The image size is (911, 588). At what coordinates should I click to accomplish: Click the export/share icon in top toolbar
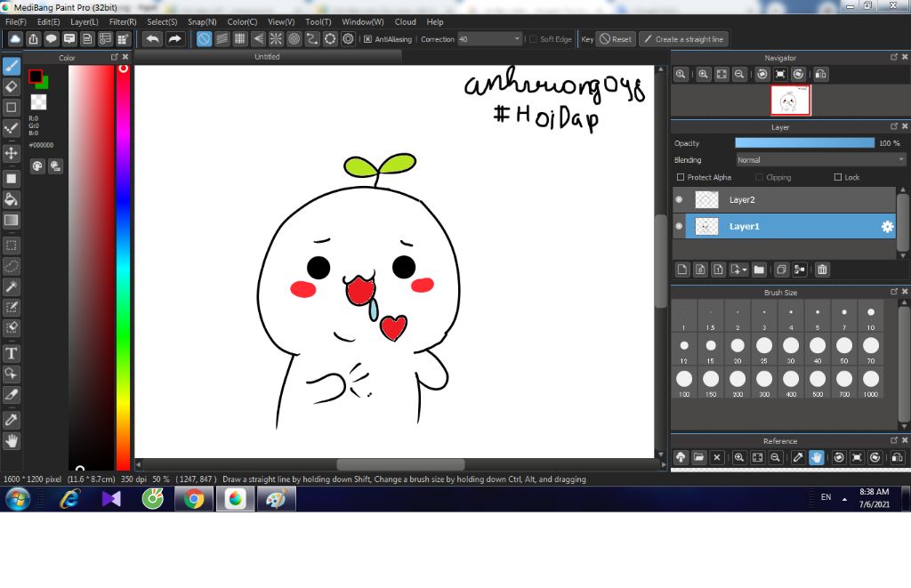[33, 39]
